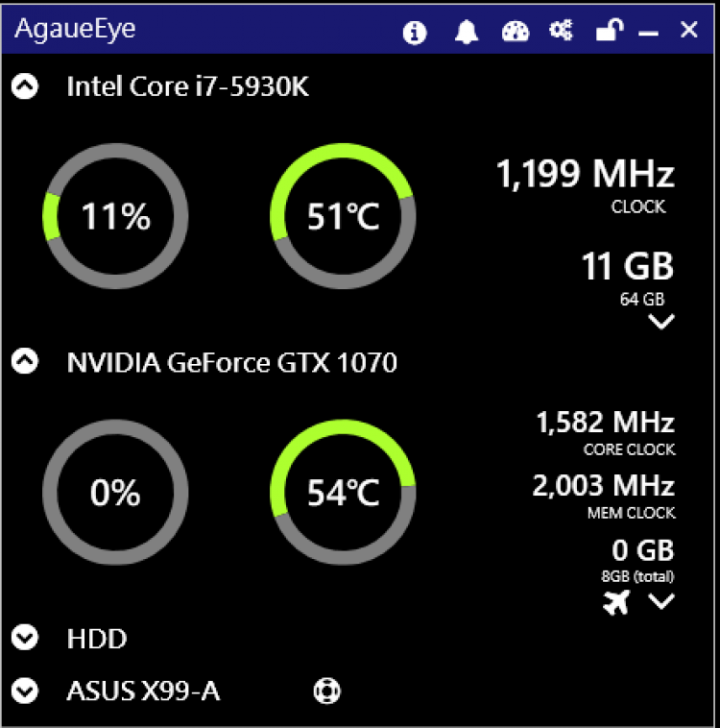Toggle the padlock lock icon
720x728 pixels.
coord(607,32)
